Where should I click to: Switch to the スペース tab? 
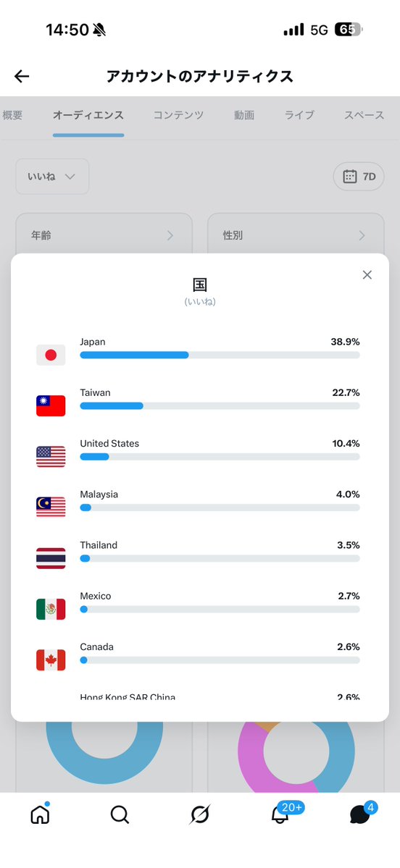click(x=364, y=115)
